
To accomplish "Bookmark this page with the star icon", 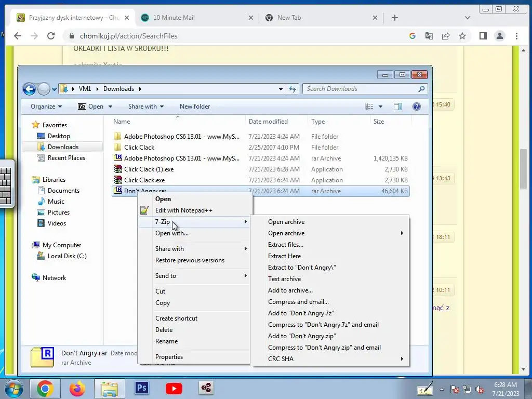I will pos(462,36).
